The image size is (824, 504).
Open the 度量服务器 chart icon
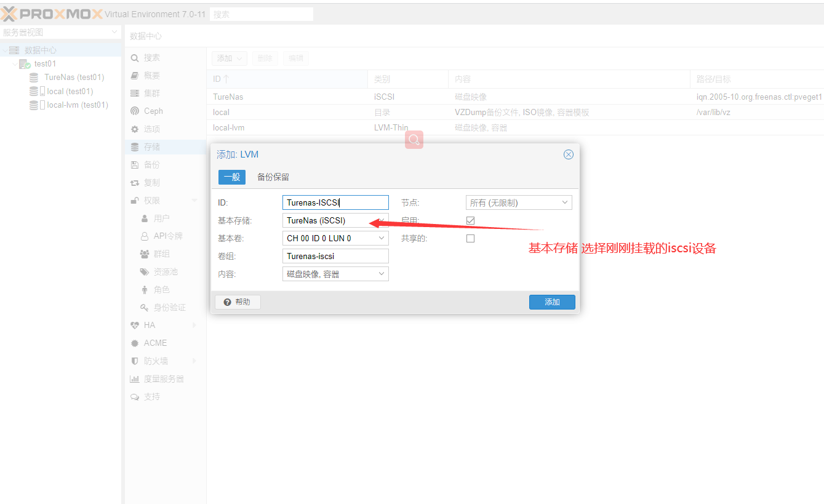(135, 379)
